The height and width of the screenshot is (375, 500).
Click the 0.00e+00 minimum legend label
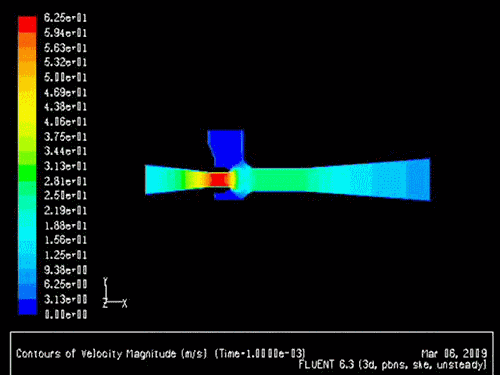[x=66, y=314]
